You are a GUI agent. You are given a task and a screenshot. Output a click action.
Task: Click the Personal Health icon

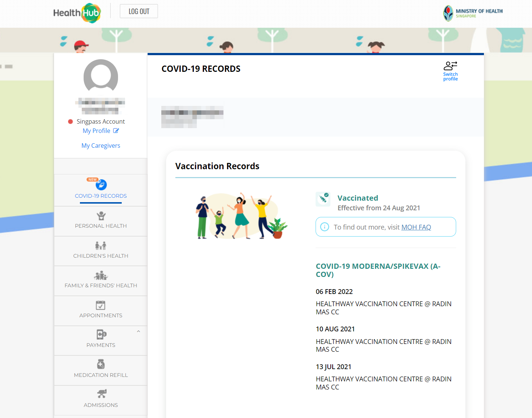click(x=101, y=216)
